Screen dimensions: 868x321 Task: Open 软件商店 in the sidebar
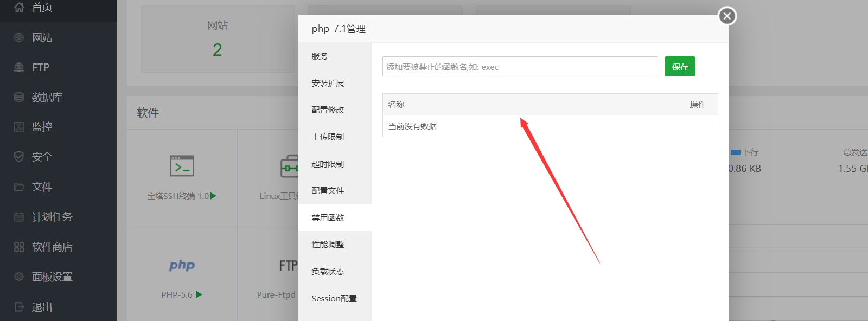(x=52, y=247)
